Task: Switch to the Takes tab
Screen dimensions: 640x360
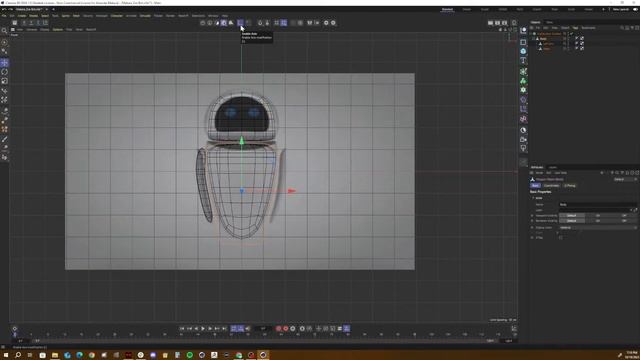Action: 550,22
